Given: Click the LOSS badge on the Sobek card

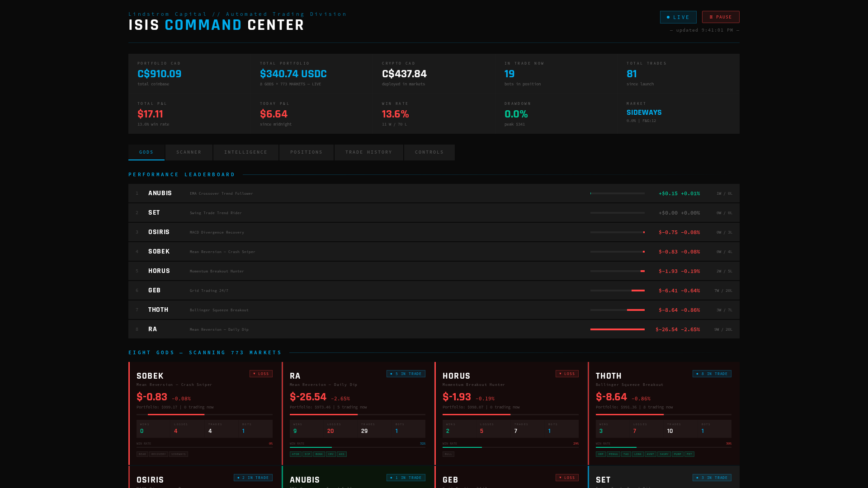Looking at the screenshot, I should click(x=261, y=374).
